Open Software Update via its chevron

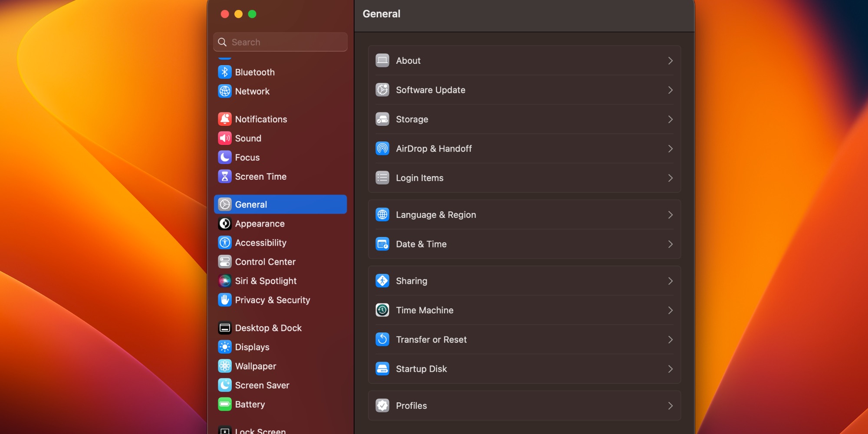(x=671, y=90)
